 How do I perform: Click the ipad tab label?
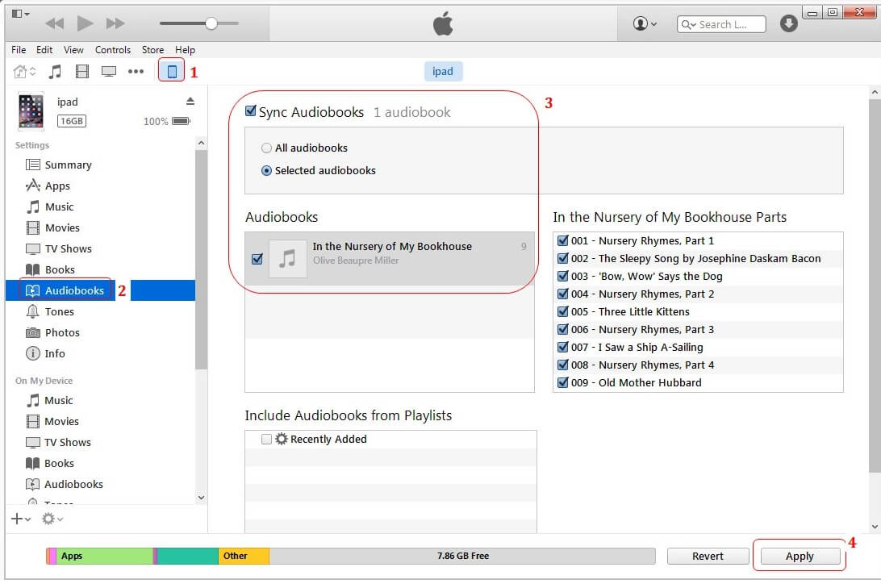point(443,71)
